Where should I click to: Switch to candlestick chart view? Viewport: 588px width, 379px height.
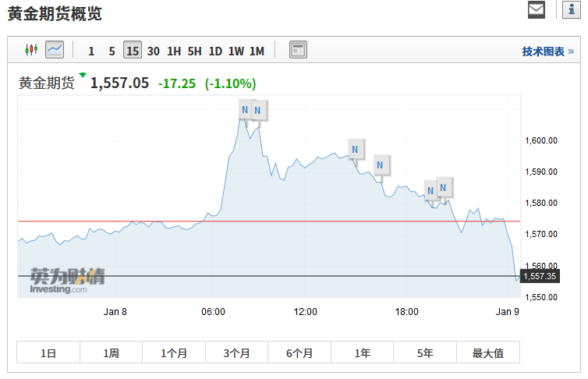point(31,51)
